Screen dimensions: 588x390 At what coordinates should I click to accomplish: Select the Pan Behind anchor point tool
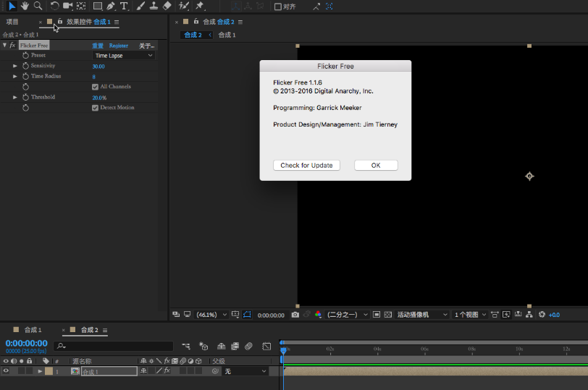tap(81, 6)
